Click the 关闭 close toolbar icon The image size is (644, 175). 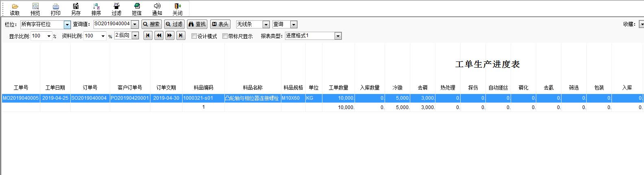(x=178, y=9)
